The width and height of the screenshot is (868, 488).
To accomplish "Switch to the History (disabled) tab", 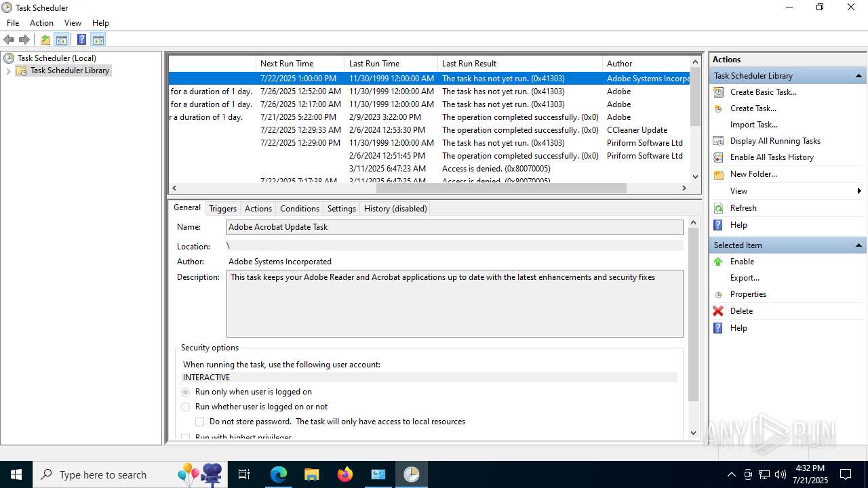I will pos(395,209).
